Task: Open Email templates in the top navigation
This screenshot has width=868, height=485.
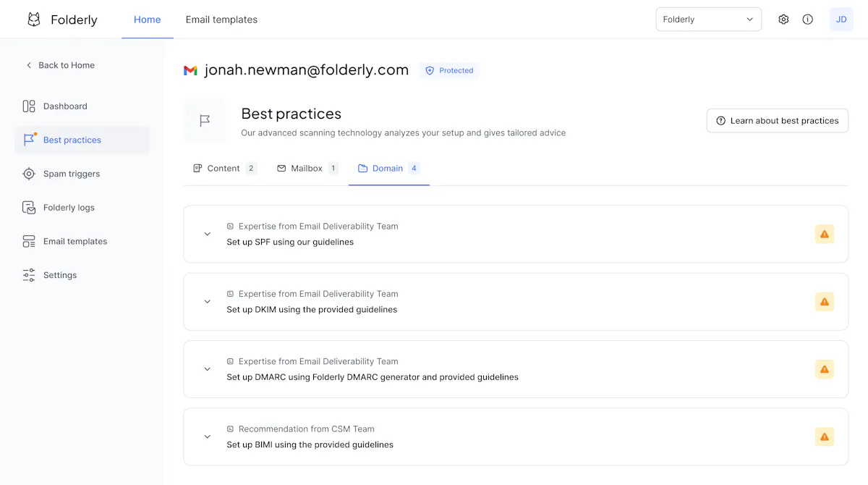Action: [x=221, y=20]
